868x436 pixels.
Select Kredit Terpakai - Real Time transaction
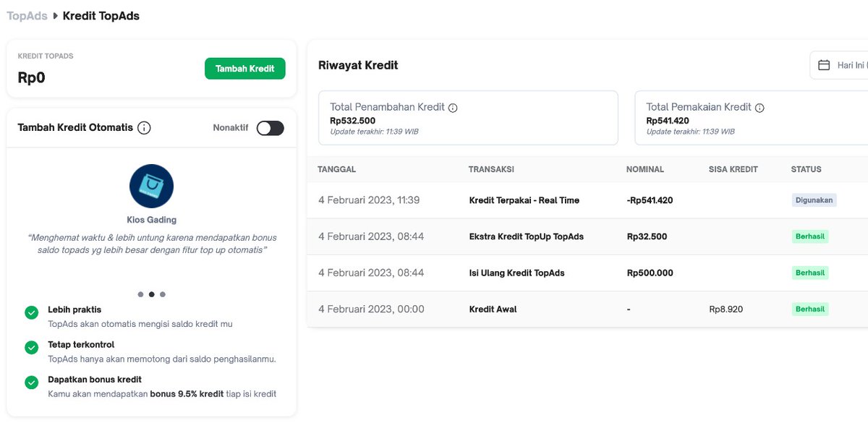524,200
